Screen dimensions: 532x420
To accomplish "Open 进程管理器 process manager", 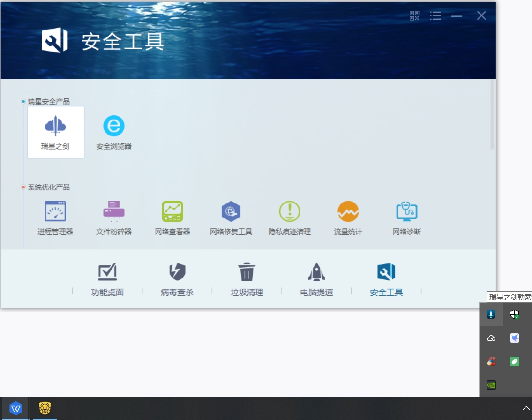I will (55, 218).
